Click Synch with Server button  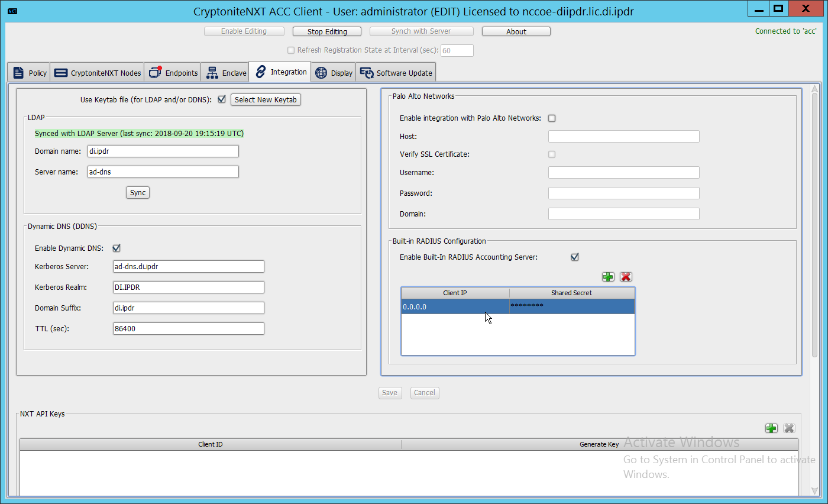421,31
